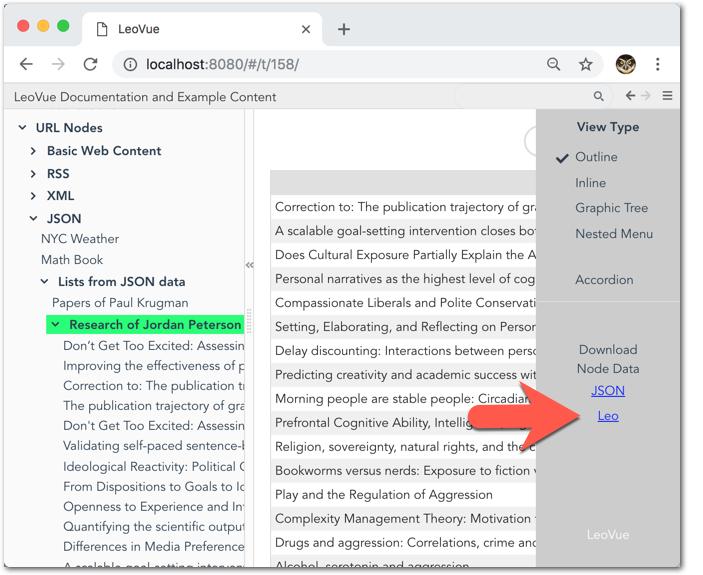Expand the RSS node
703x575 pixels.
pyautogui.click(x=33, y=173)
